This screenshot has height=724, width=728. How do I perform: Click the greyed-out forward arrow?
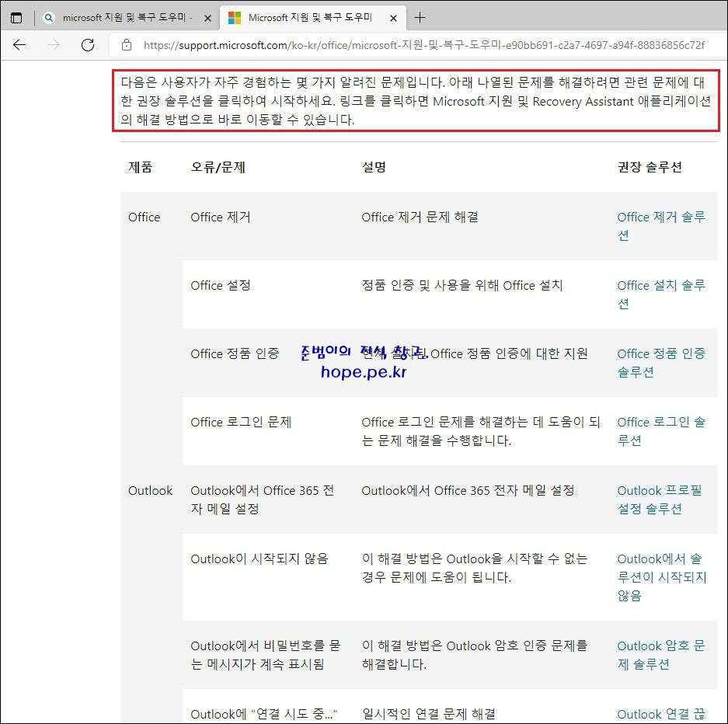click(54, 45)
